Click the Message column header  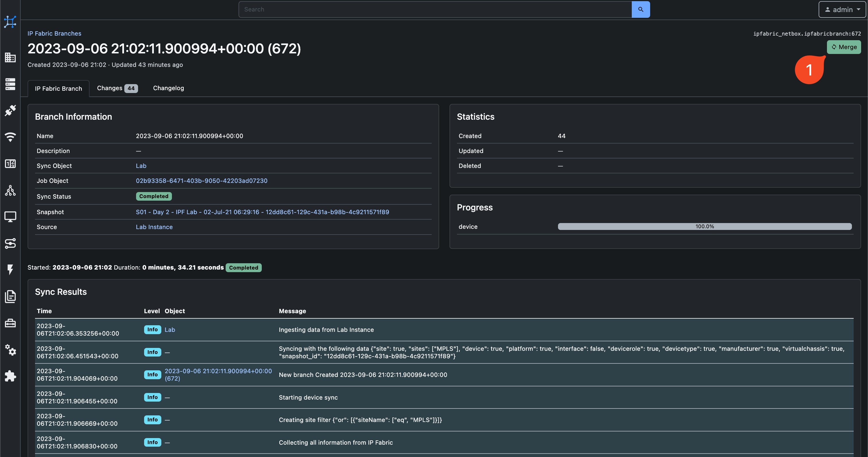[292, 311]
